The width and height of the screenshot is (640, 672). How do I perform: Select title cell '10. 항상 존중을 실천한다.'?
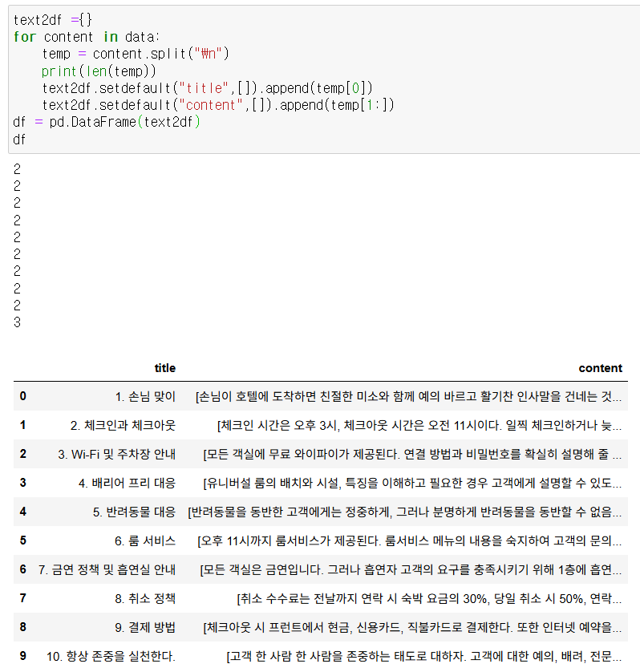[111, 656]
